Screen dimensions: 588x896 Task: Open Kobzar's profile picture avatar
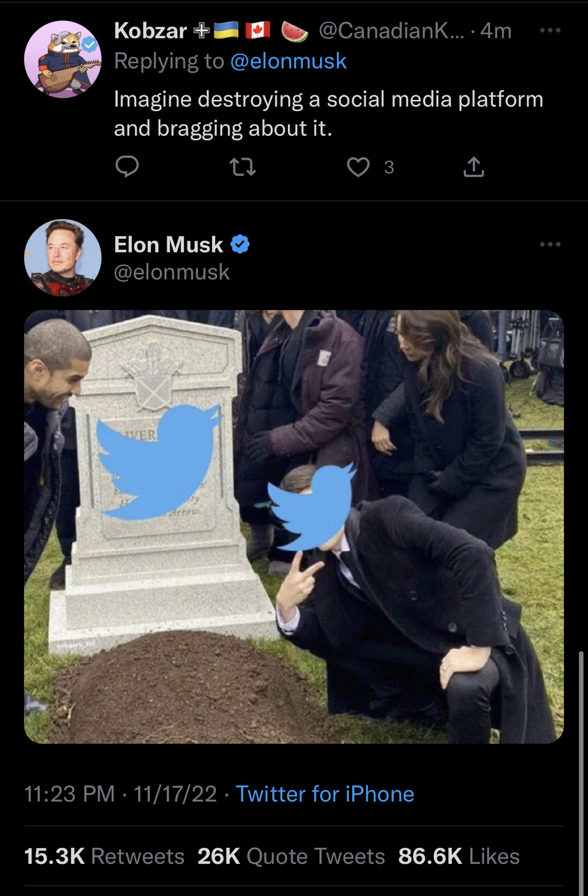point(62,59)
